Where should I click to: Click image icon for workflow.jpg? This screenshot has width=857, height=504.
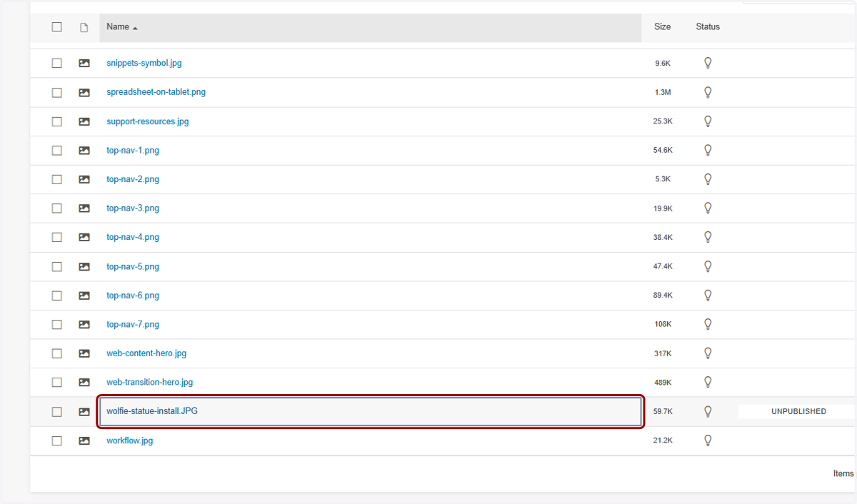coord(84,440)
